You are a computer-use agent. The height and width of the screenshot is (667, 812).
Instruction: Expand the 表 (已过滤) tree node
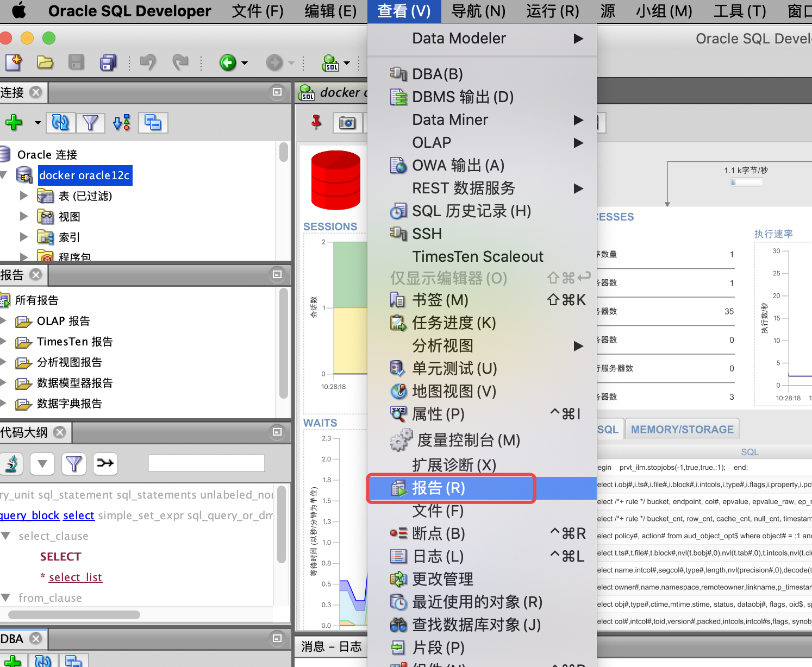click(23, 196)
